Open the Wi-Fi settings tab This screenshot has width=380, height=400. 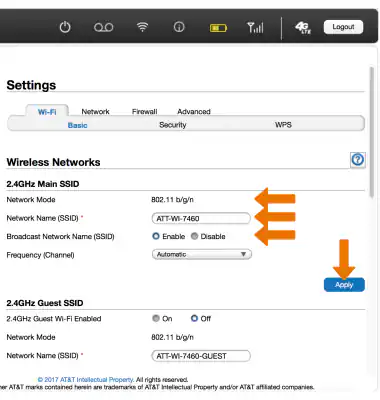47,112
